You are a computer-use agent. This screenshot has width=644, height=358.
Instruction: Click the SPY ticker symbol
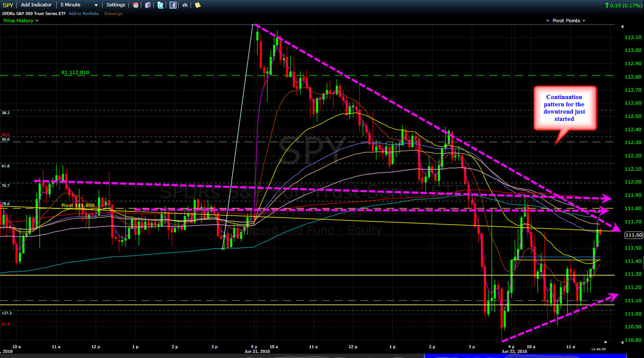pos(8,5)
